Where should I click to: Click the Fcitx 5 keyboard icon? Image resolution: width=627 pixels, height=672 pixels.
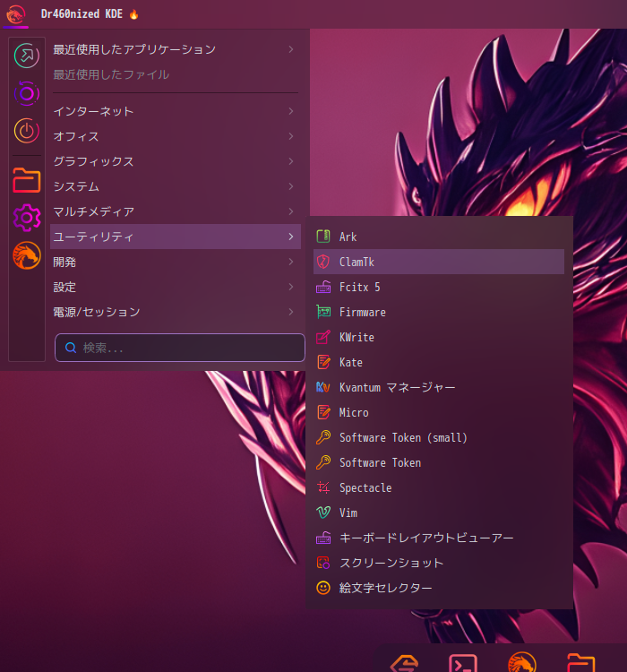(x=323, y=287)
